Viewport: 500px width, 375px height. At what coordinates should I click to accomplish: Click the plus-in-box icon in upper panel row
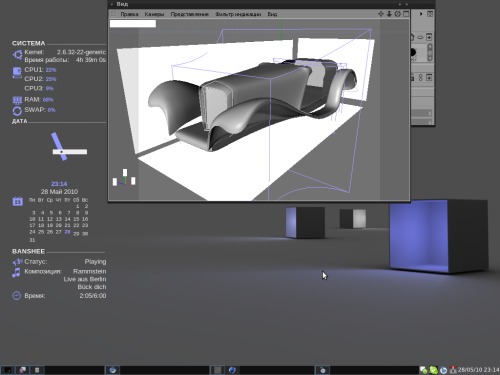coord(429,37)
